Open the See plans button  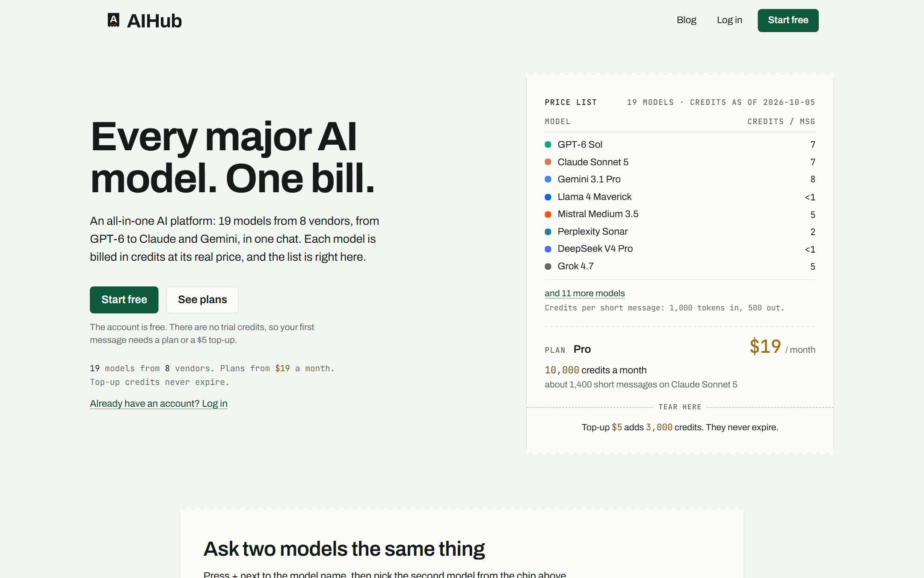[202, 300]
